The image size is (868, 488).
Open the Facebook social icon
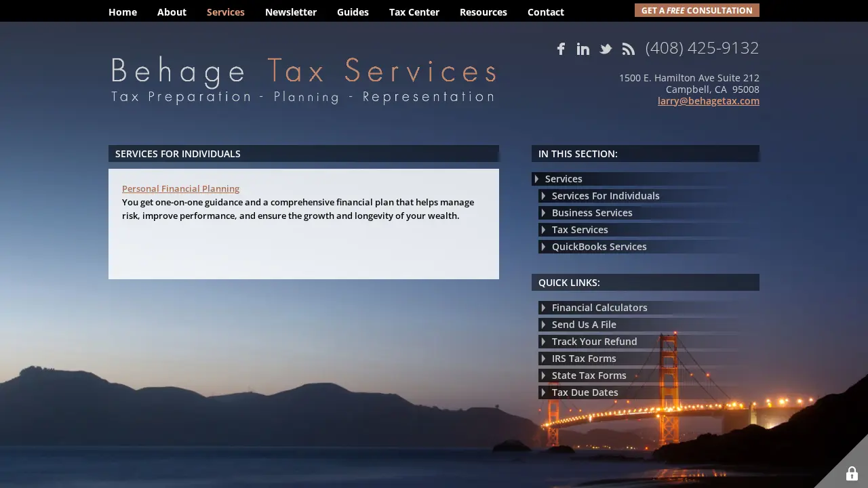(561, 49)
